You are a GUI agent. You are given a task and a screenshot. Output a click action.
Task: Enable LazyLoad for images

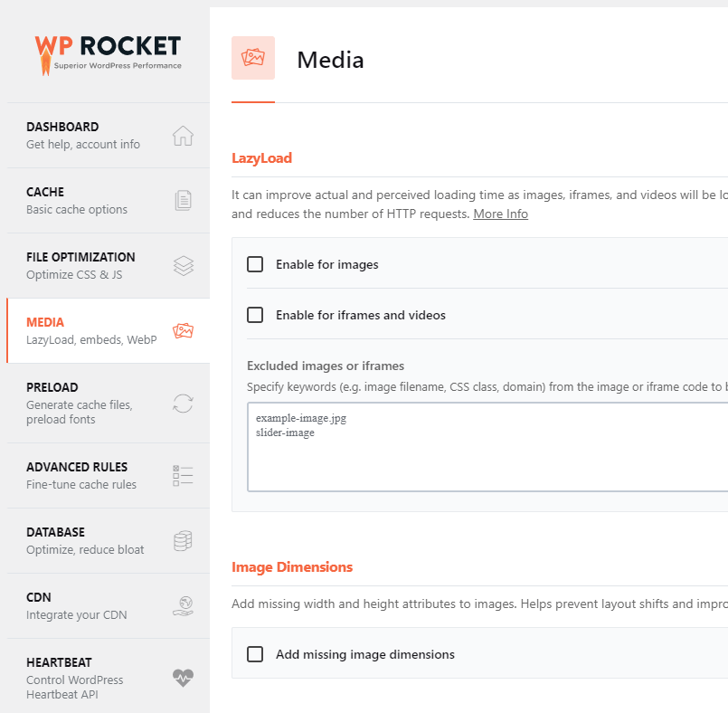[x=255, y=264]
